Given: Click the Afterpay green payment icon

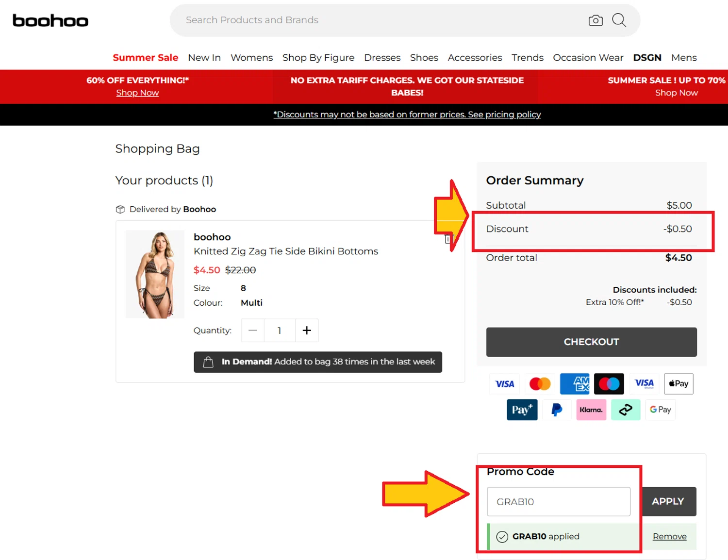Looking at the screenshot, I should pyautogui.click(x=626, y=410).
